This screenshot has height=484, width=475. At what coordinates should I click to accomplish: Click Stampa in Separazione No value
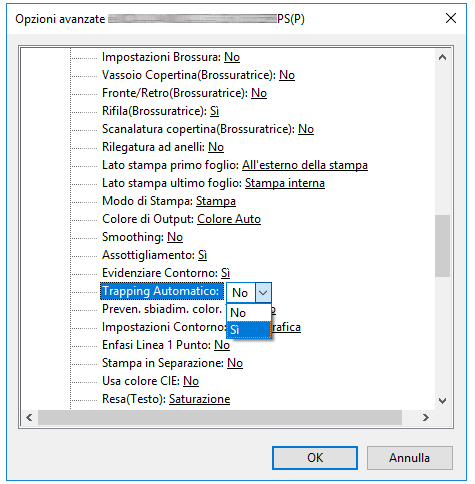[235, 363]
